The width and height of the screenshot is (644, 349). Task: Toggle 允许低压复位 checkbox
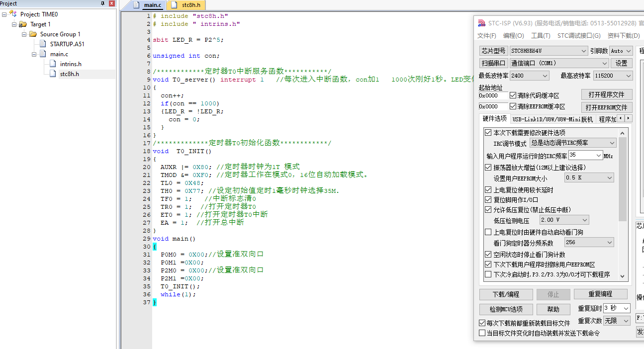click(x=488, y=210)
